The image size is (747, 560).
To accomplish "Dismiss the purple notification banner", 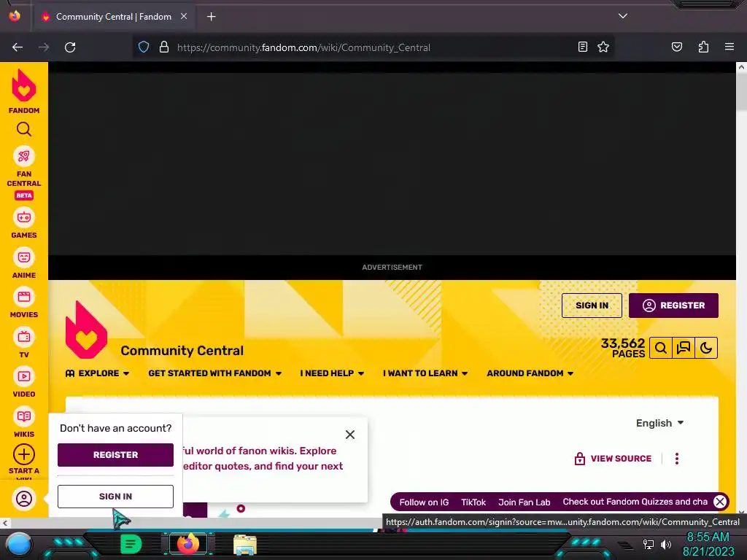I will click(x=720, y=502).
